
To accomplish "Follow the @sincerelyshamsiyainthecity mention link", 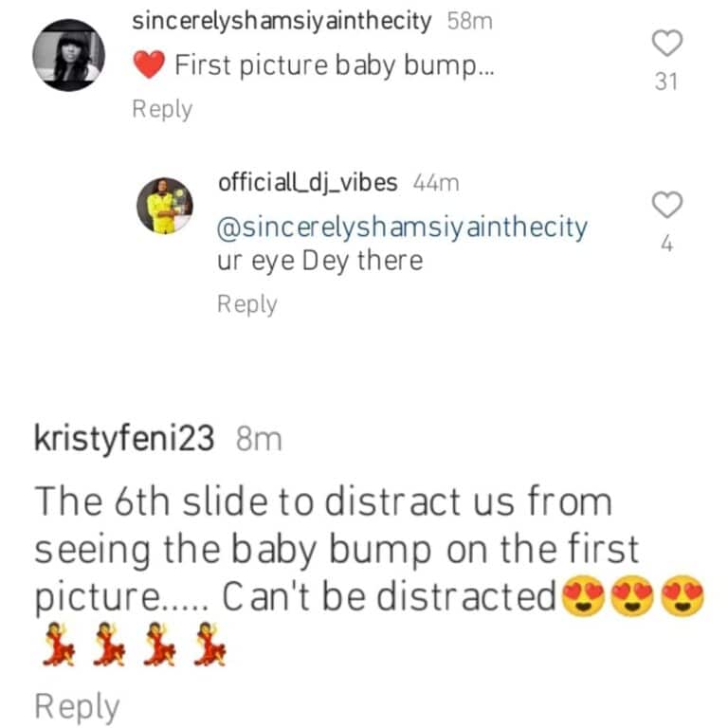I will 402,227.
